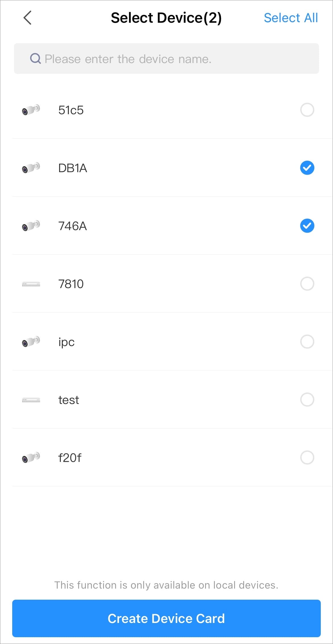
Task: Click the camera icon beside f20f
Action: [31, 457]
